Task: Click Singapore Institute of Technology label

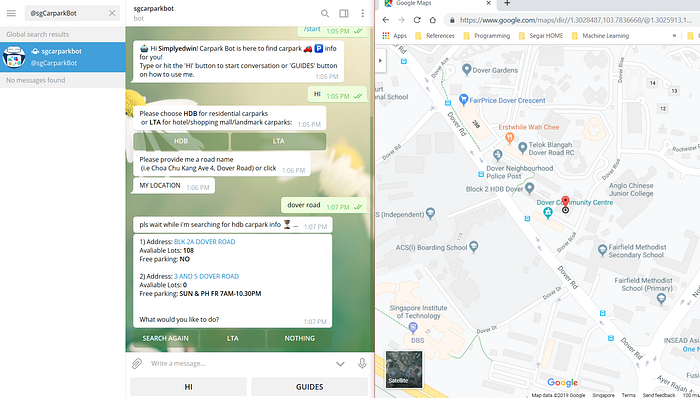Action: (418, 312)
